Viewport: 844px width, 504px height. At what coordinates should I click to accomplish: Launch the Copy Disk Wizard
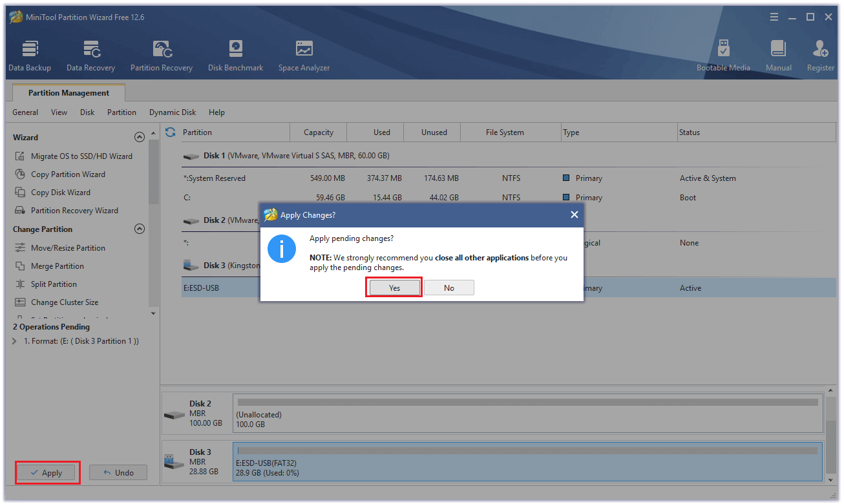[x=52, y=193]
